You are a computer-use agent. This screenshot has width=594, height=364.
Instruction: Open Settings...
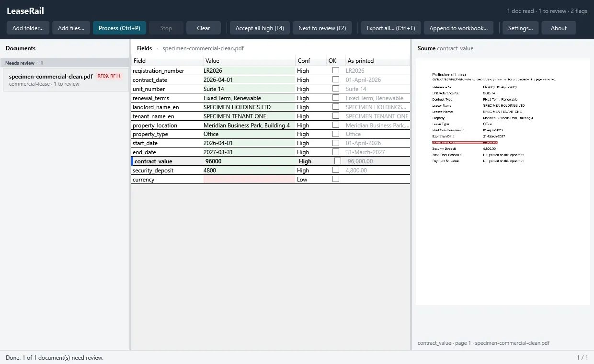pos(521,28)
